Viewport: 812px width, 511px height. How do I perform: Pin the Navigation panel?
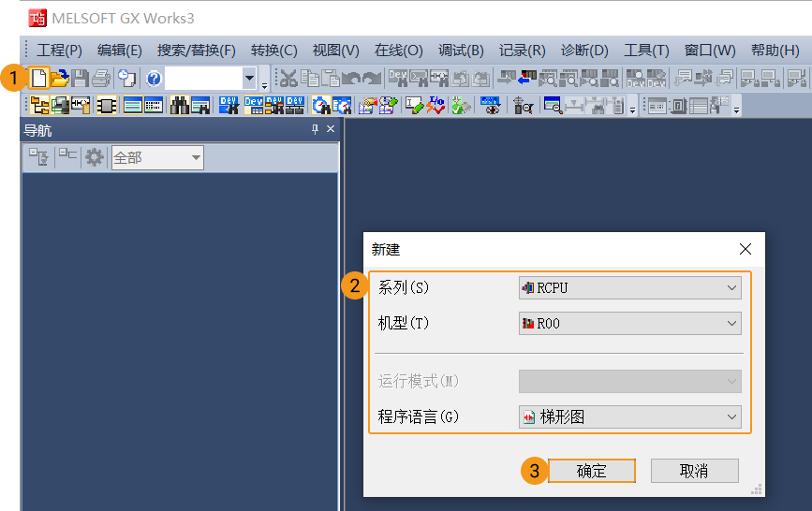click(x=315, y=129)
